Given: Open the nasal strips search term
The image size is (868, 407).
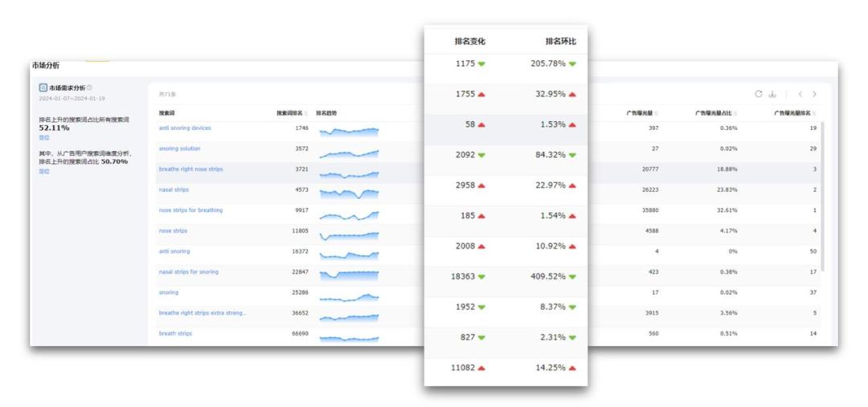Looking at the screenshot, I should (x=174, y=189).
